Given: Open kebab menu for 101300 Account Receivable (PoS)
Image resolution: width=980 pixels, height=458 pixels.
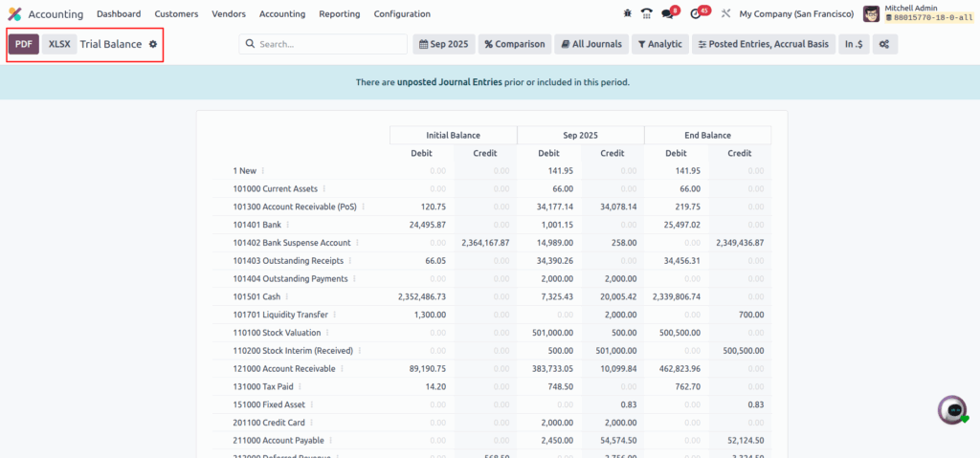Looking at the screenshot, I should [363, 207].
